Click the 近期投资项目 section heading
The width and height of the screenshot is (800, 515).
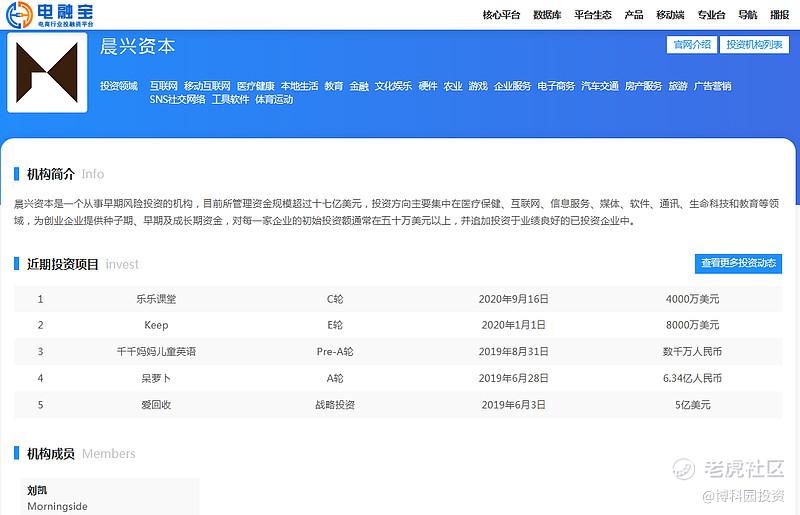(62, 264)
